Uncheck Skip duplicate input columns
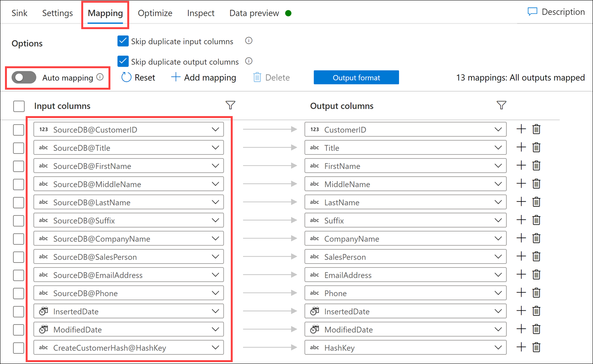Screen dimensions: 593x364 coord(123,41)
